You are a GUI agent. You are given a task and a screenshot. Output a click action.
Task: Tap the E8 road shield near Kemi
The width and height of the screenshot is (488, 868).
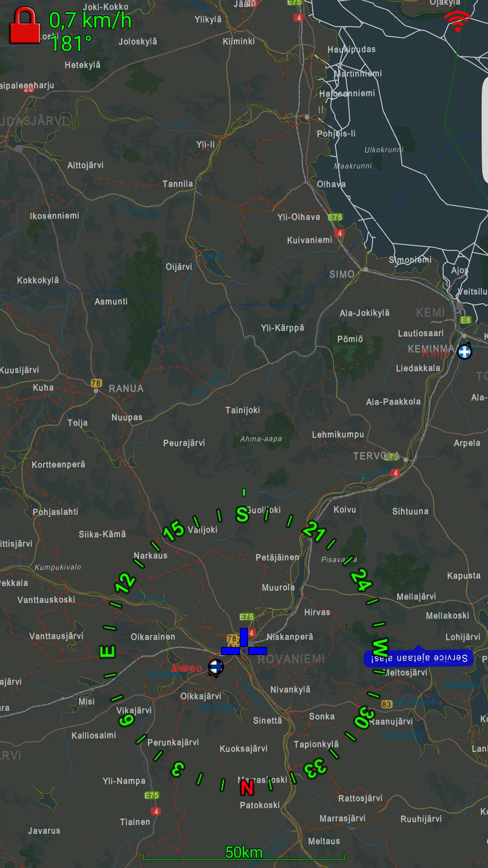[x=466, y=320]
